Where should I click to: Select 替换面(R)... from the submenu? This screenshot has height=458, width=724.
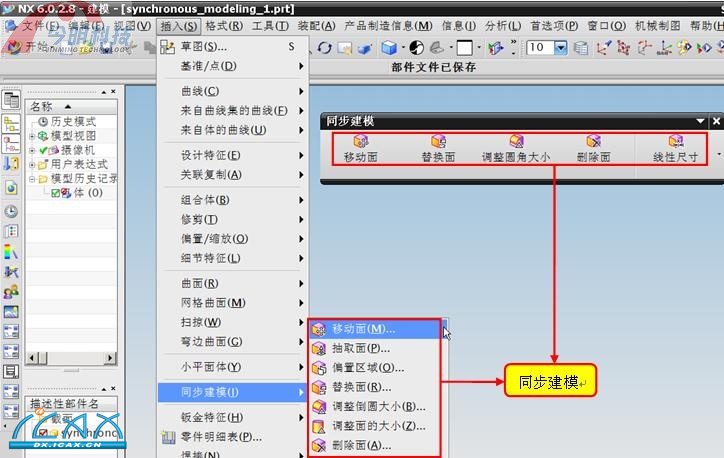(x=375, y=387)
